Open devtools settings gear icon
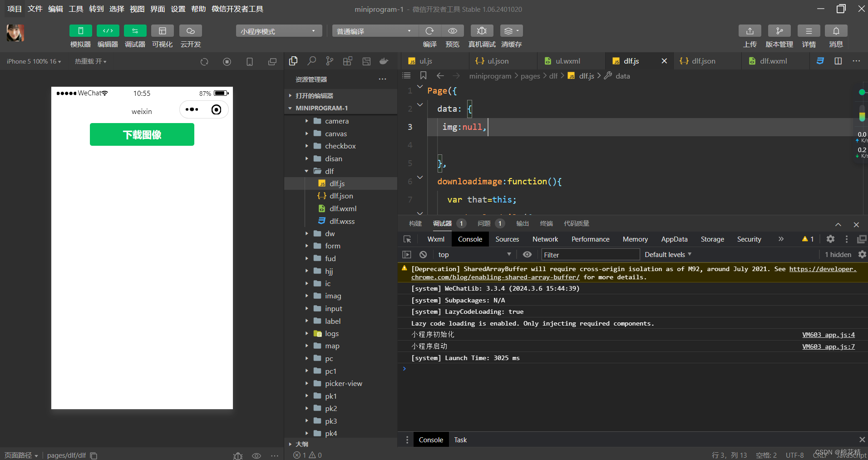 (830, 239)
